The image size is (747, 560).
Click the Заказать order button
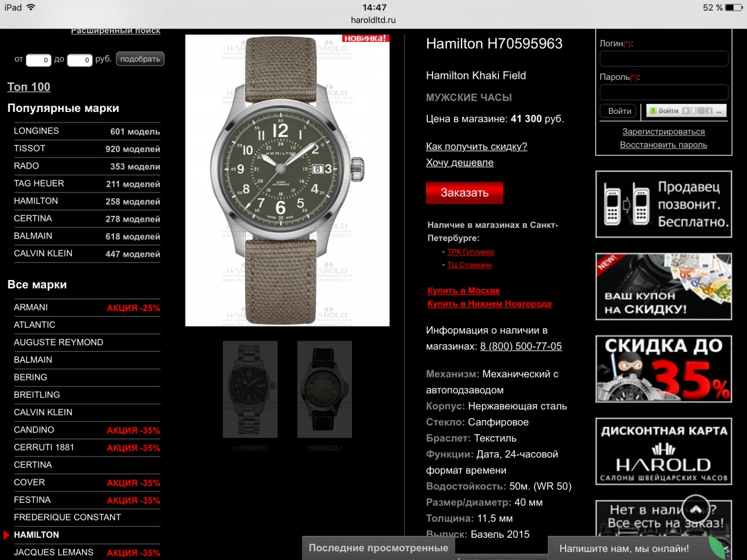click(x=465, y=192)
